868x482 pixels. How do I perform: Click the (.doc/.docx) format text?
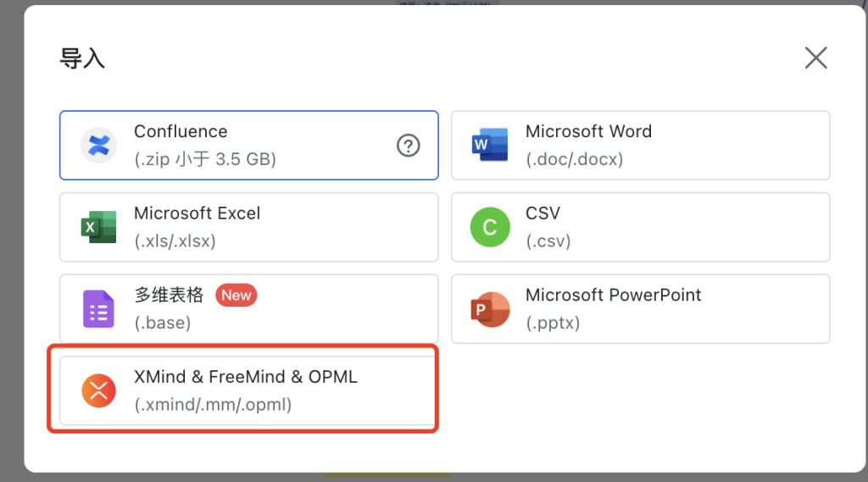[574, 159]
